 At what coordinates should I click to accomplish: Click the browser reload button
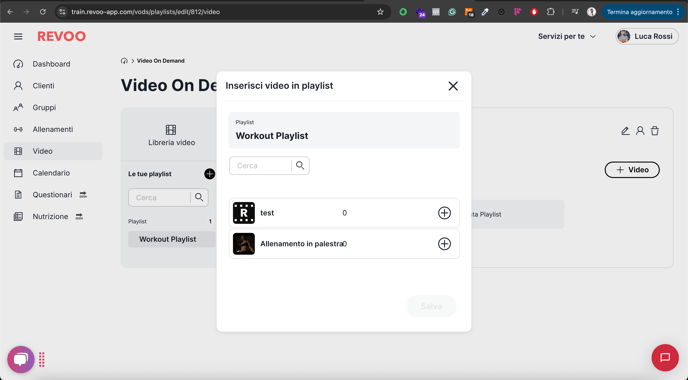pyautogui.click(x=43, y=12)
